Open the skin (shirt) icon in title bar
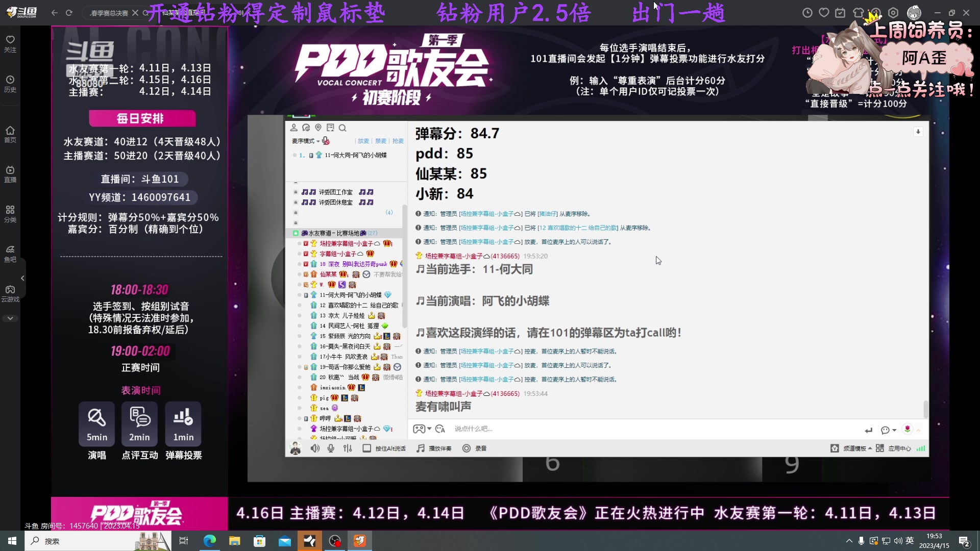980x551 pixels. (x=858, y=13)
